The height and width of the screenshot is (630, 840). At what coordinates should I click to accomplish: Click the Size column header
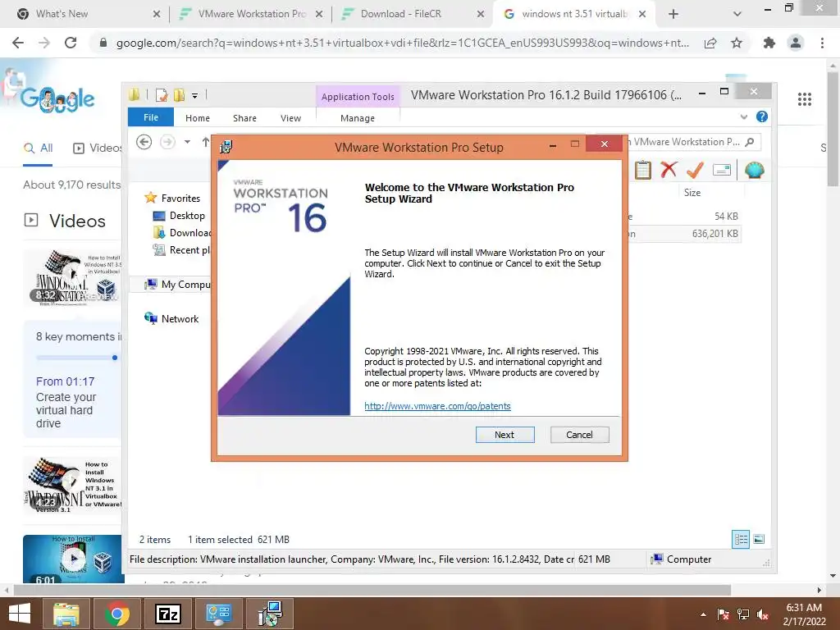click(692, 192)
